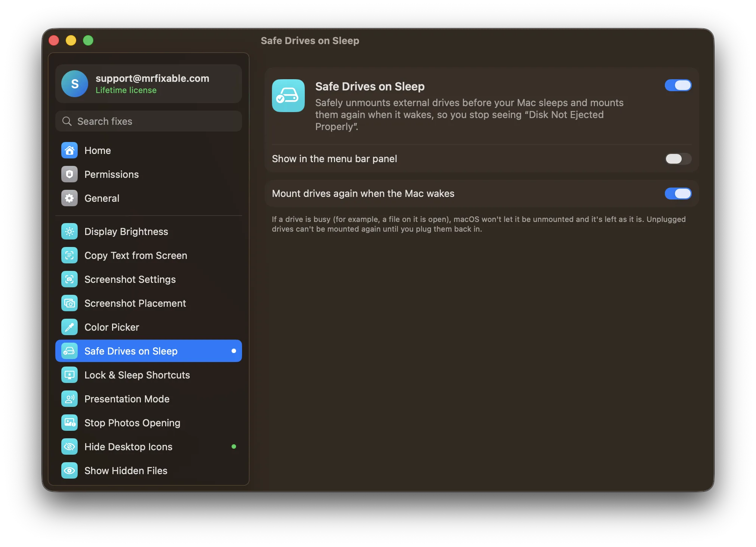Open the Home section house icon
756x547 pixels.
click(69, 150)
